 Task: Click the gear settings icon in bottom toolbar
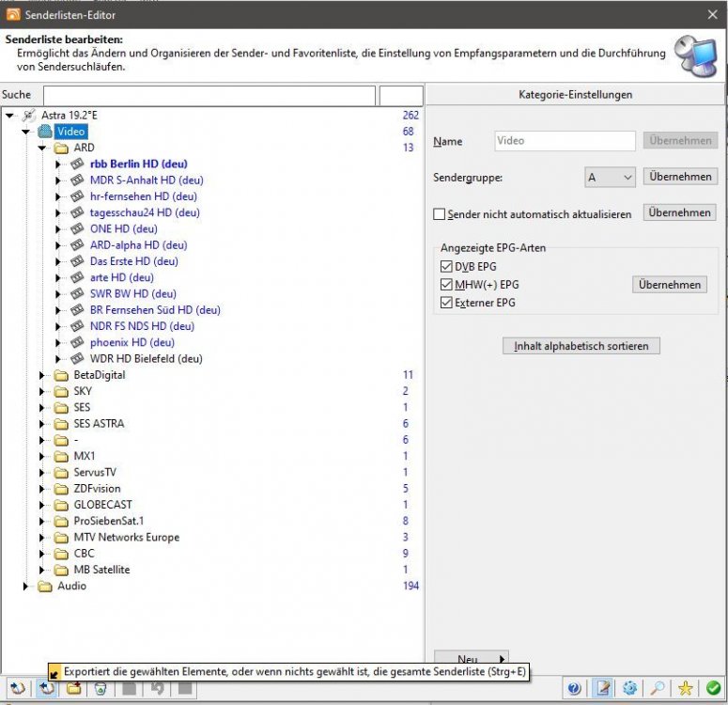pos(630,689)
